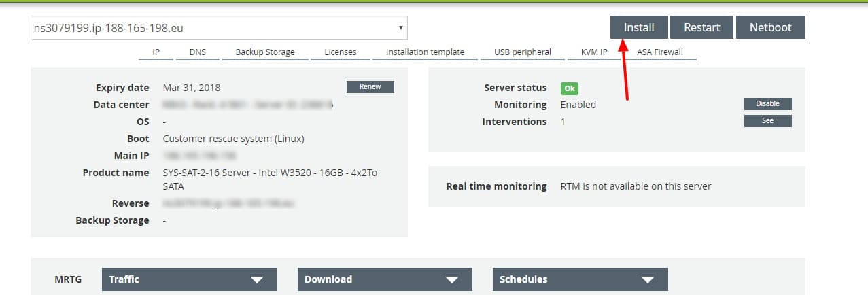Open the DNS tab
Screen dimensions: 868x295
[x=197, y=52]
